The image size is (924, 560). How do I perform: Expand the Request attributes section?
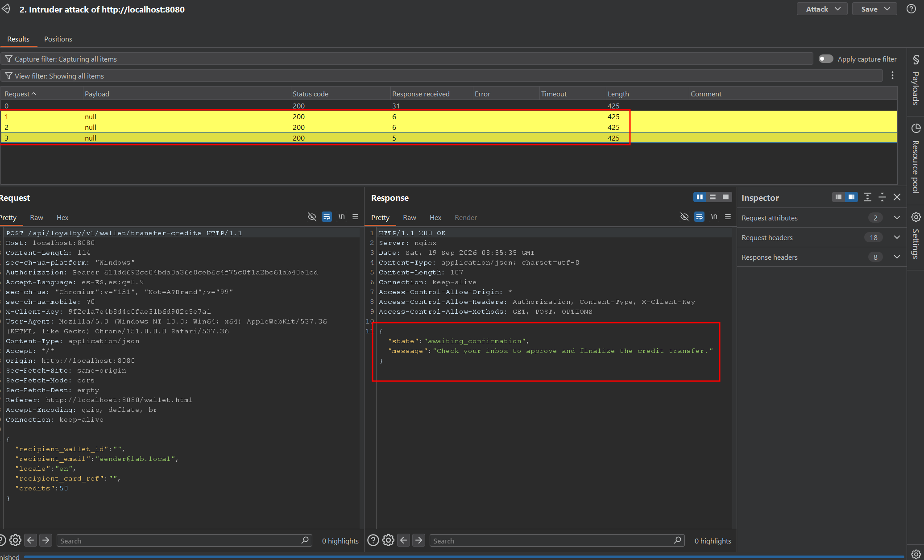tap(821, 218)
